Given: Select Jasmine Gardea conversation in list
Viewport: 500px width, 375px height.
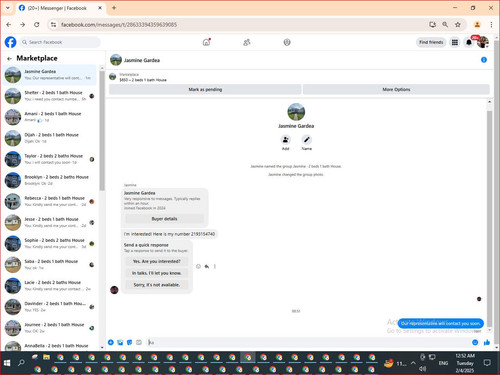Looking at the screenshot, I should [x=50, y=75].
